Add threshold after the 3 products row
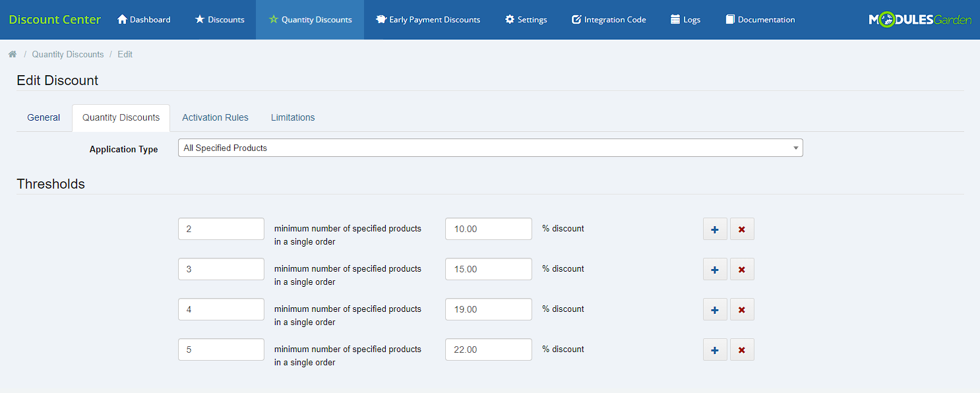Screen dimensions: 980x393 tap(715, 269)
